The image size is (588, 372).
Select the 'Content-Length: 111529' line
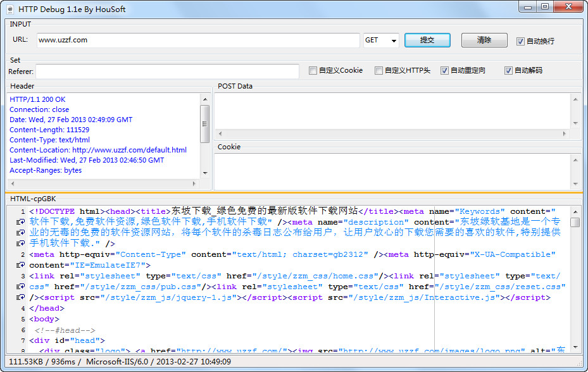click(x=49, y=130)
